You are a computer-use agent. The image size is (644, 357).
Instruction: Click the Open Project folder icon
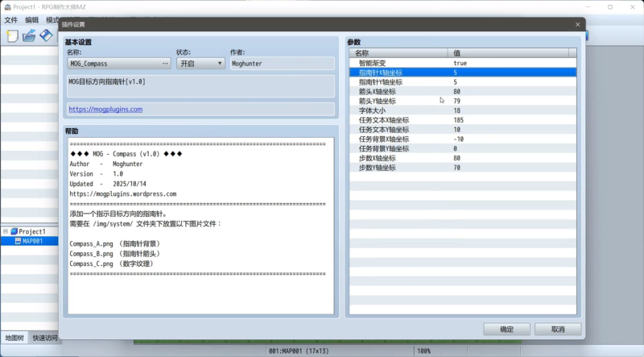click(29, 36)
